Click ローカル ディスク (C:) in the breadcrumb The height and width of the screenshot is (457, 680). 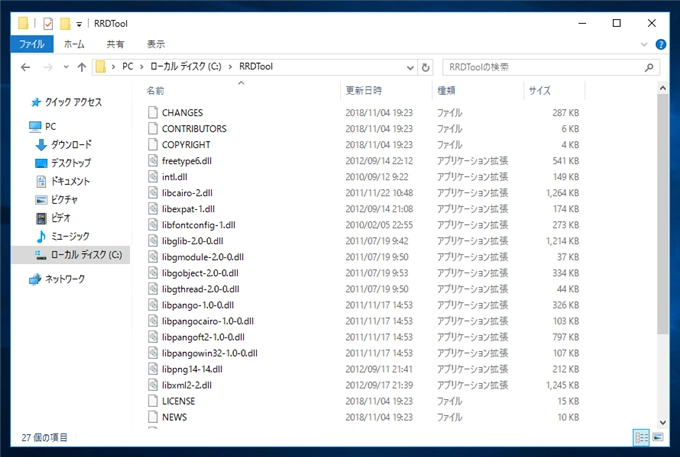(x=186, y=67)
